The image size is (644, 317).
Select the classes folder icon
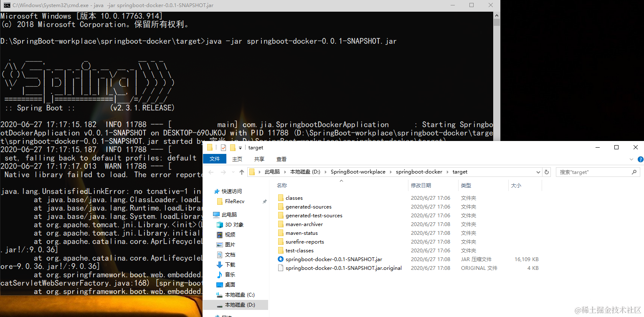(x=281, y=198)
